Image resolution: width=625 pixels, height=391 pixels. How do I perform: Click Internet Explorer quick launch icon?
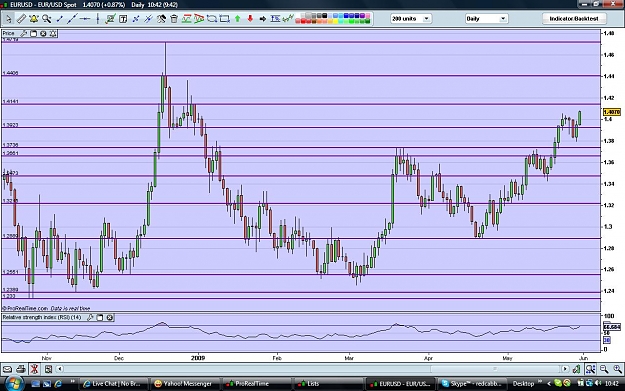tap(58, 384)
